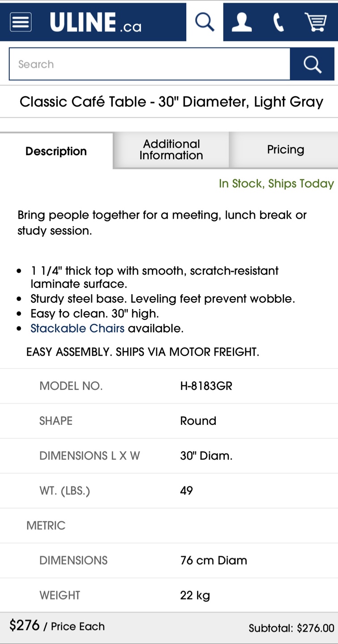Click the Subtotal $276.00 amount
The height and width of the screenshot is (644, 338).
point(291,628)
